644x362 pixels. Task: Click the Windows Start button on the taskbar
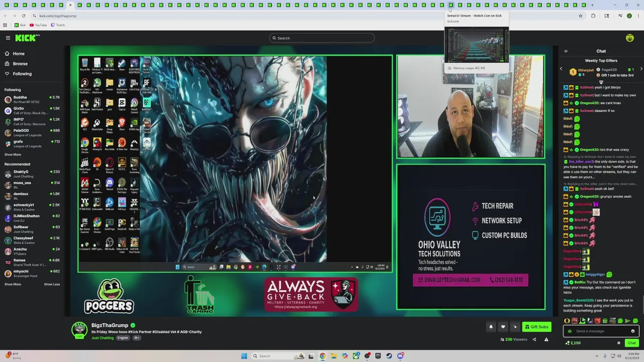pos(244,356)
